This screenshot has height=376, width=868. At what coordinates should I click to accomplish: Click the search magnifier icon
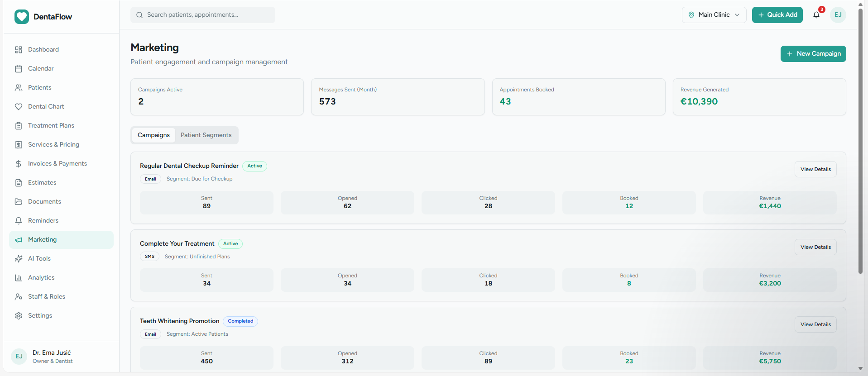pyautogui.click(x=139, y=15)
